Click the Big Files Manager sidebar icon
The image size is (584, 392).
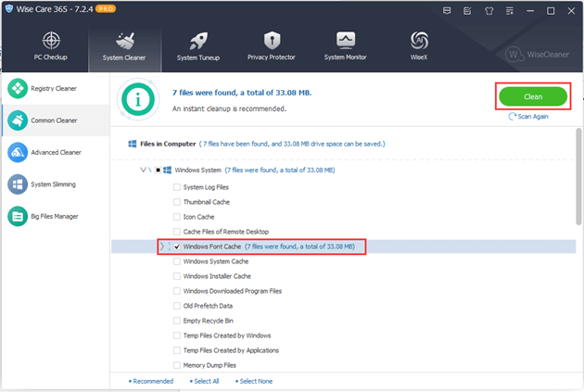coord(18,216)
